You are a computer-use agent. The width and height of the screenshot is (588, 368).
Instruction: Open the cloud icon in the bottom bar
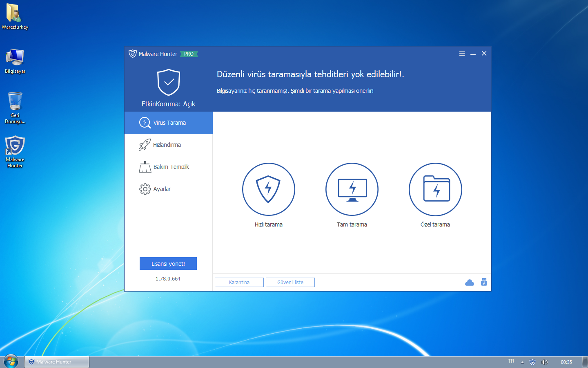point(470,283)
